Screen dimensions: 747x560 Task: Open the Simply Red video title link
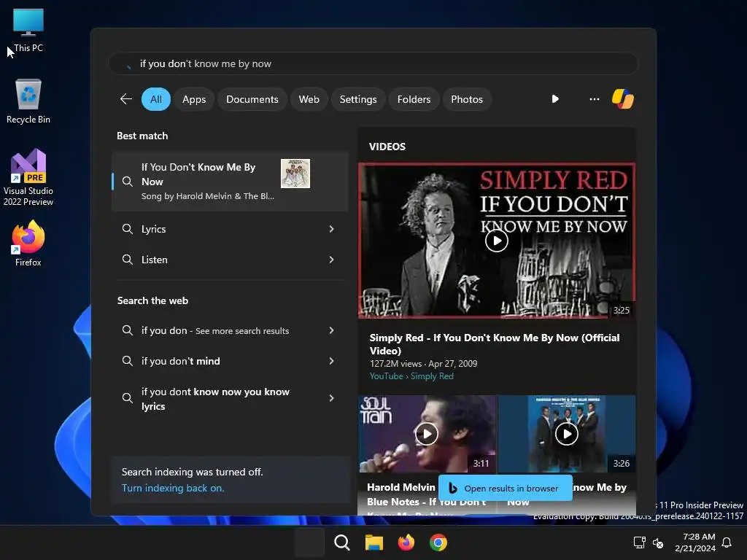(x=495, y=344)
